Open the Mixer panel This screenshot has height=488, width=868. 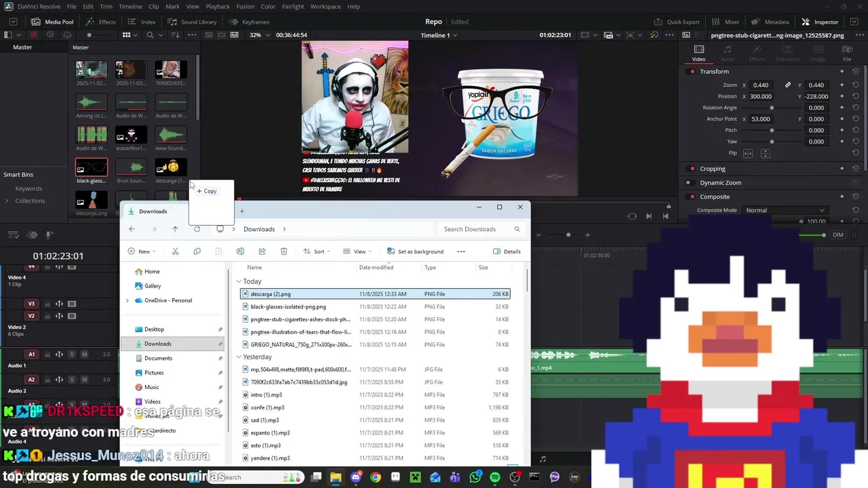click(x=725, y=22)
